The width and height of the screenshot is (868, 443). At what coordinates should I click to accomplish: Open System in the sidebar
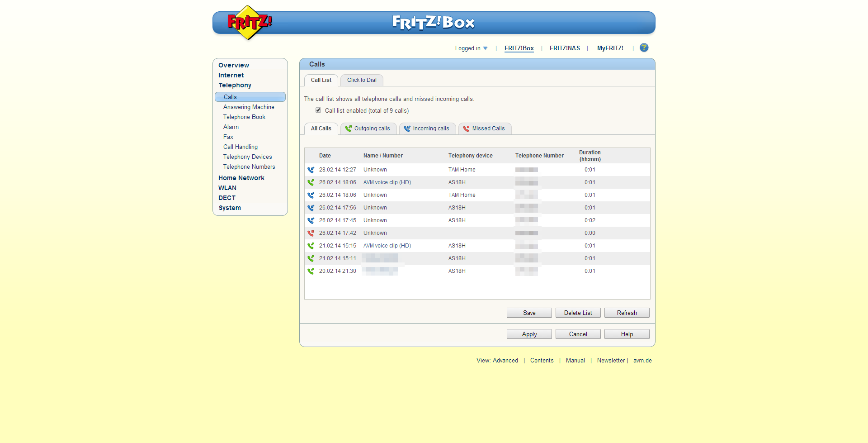click(230, 208)
